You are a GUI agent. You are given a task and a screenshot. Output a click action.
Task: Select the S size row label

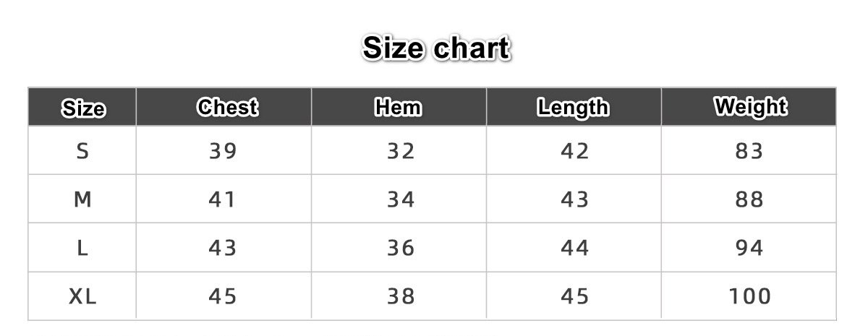82,151
